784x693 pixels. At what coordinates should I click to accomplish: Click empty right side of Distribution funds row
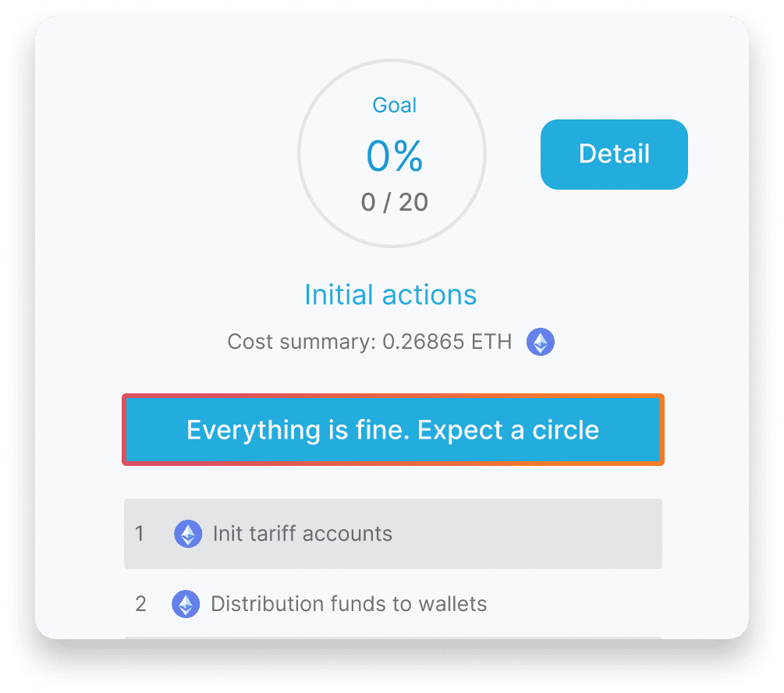577,604
